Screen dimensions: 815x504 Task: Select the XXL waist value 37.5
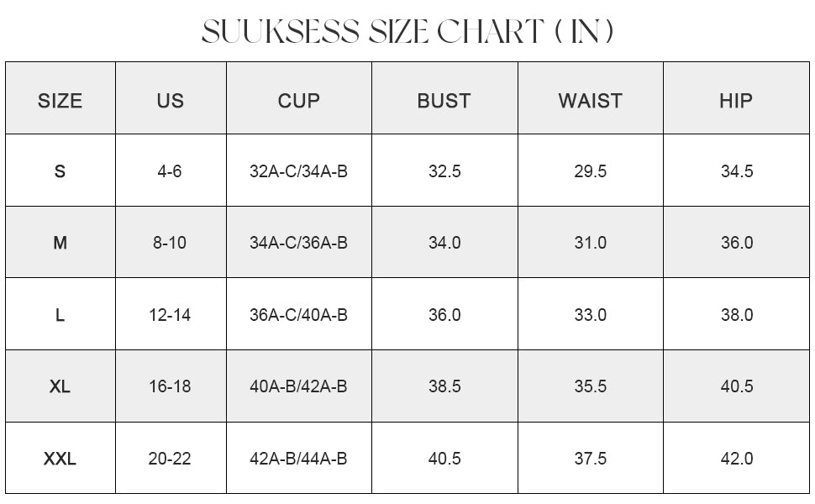point(590,459)
